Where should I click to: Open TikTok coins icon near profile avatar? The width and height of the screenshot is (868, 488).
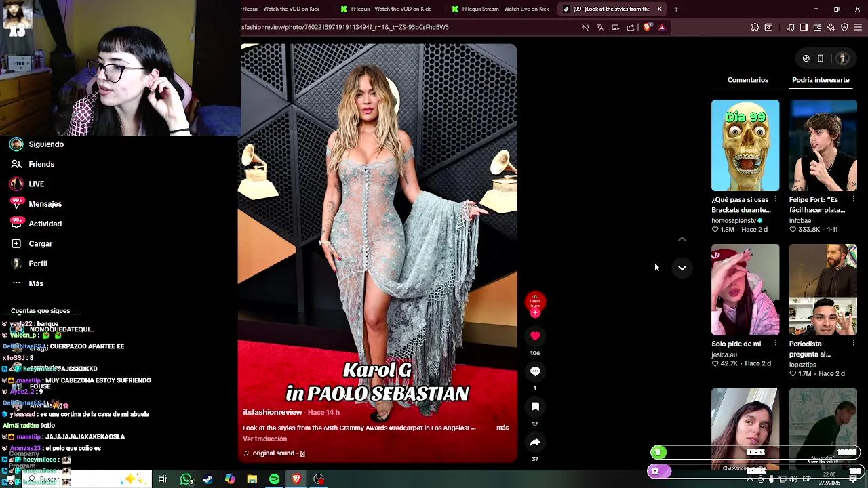pyautogui.click(x=806, y=58)
